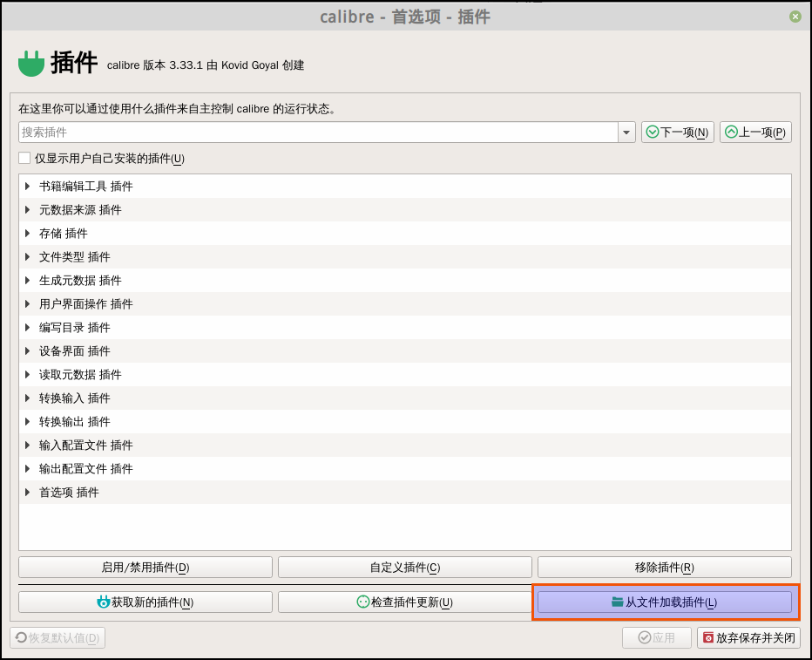Image resolution: width=812 pixels, height=660 pixels.
Task: Click the 从文件加载插件 button
Action: [x=665, y=602]
